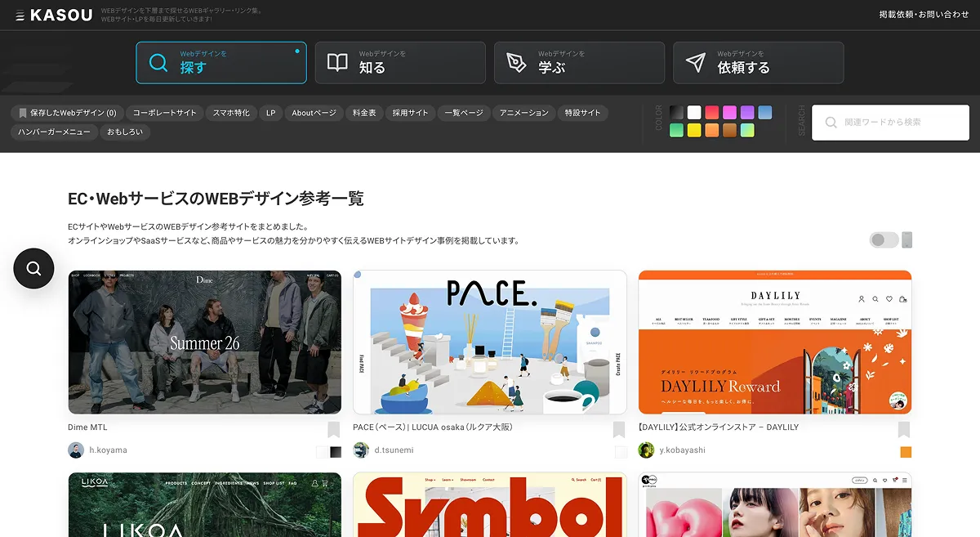Viewport: 980px width, 537px height.
Task: Bookmark the DAYLILY online store design
Action: click(904, 430)
